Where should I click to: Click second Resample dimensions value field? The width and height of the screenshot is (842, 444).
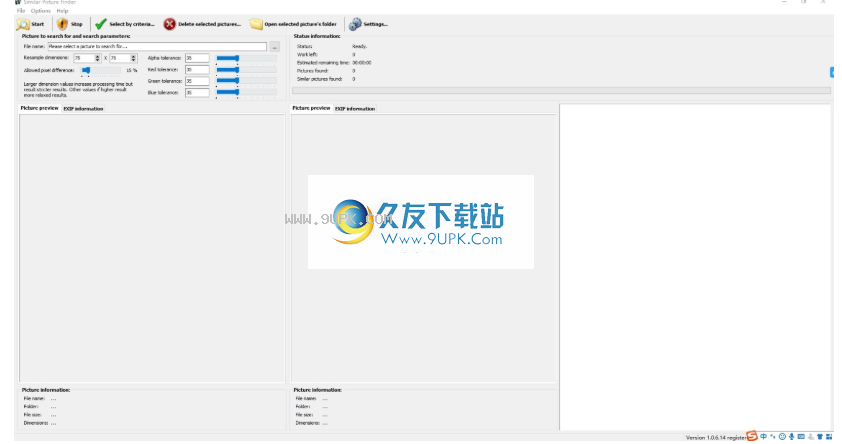point(120,58)
